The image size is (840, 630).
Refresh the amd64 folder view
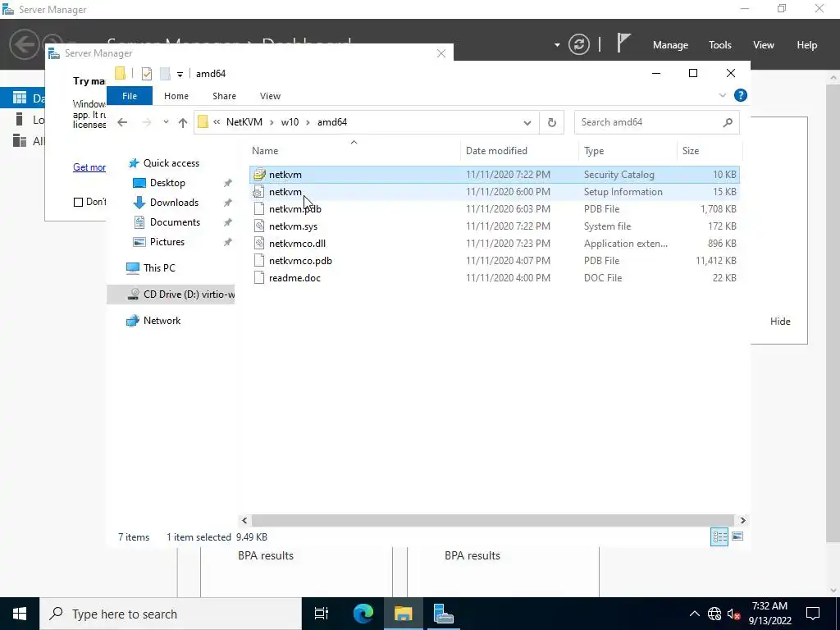[x=552, y=122]
